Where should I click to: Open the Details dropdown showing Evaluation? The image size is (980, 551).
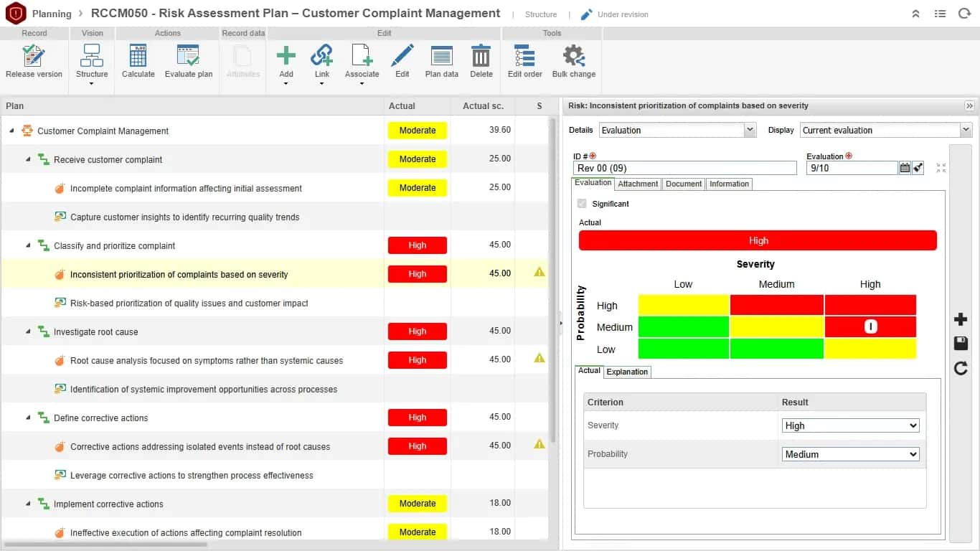[x=677, y=130]
